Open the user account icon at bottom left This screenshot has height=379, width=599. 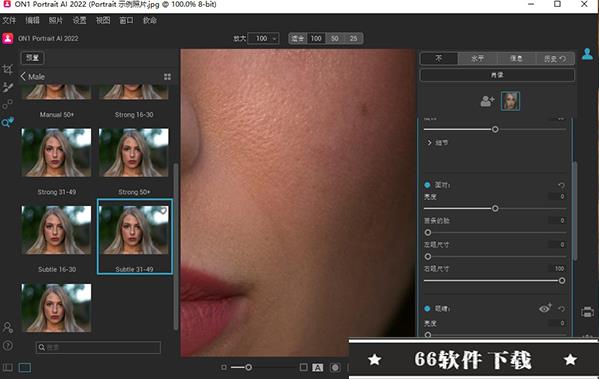pyautogui.click(x=8, y=327)
